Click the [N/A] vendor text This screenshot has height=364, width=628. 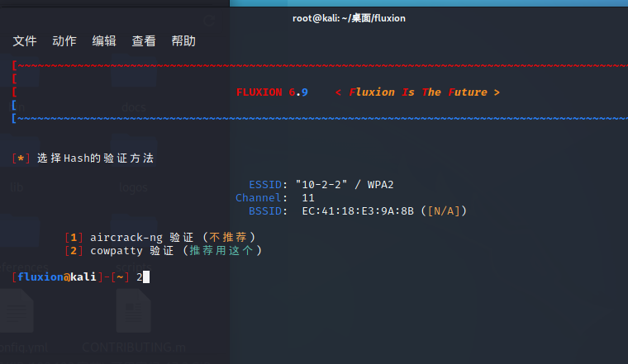[x=444, y=211]
